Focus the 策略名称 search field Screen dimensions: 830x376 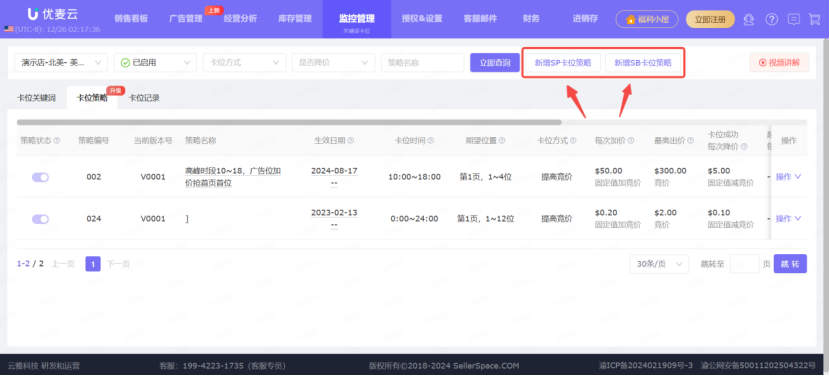[x=422, y=62]
